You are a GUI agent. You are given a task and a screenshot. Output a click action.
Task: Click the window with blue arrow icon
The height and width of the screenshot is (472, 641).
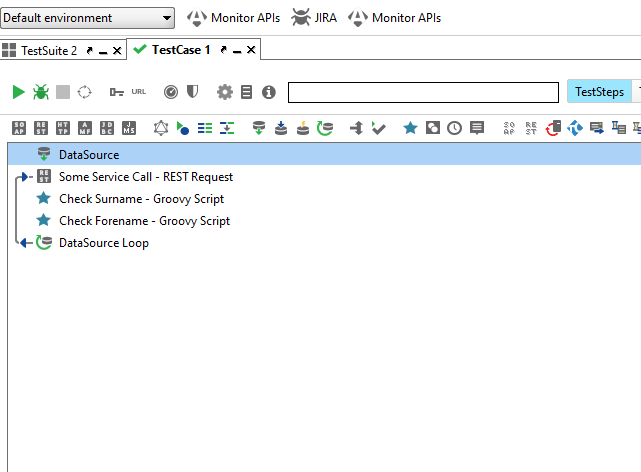(597, 128)
